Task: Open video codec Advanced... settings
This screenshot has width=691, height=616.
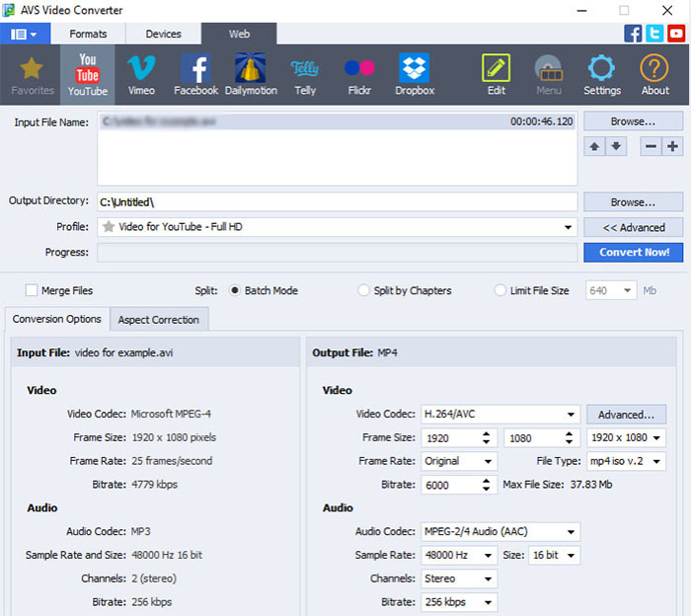Action: 626,415
